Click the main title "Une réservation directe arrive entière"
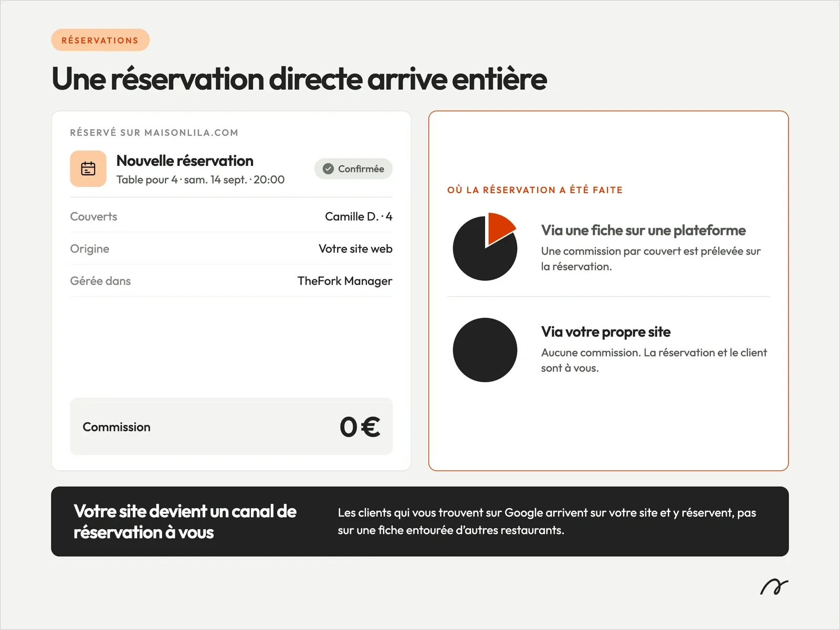Screen dimensions: 840x630 (x=299, y=79)
